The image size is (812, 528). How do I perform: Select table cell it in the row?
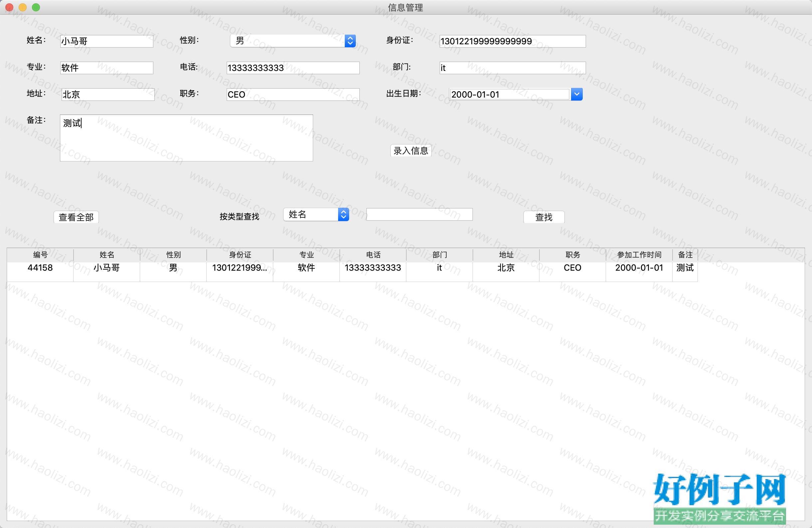point(439,272)
